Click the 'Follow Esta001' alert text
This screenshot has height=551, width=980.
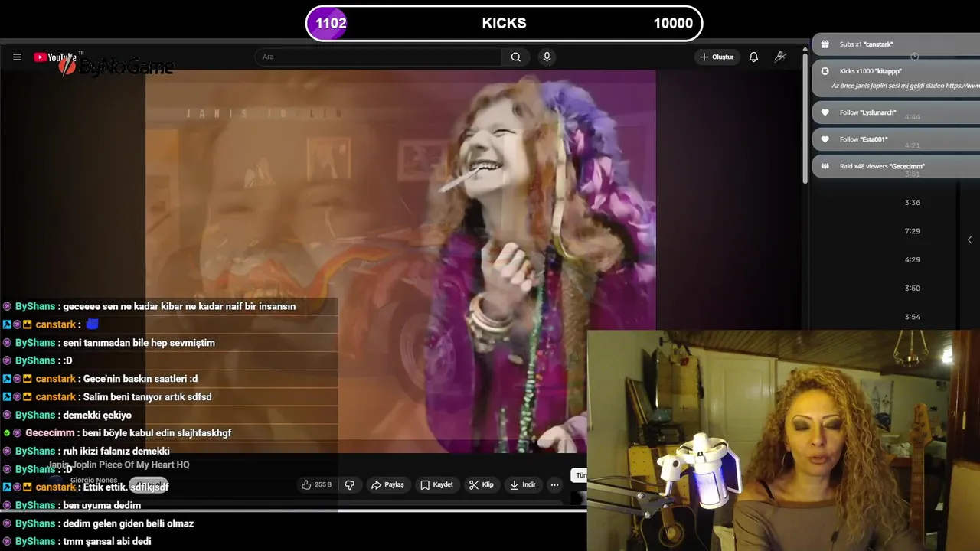pos(864,139)
